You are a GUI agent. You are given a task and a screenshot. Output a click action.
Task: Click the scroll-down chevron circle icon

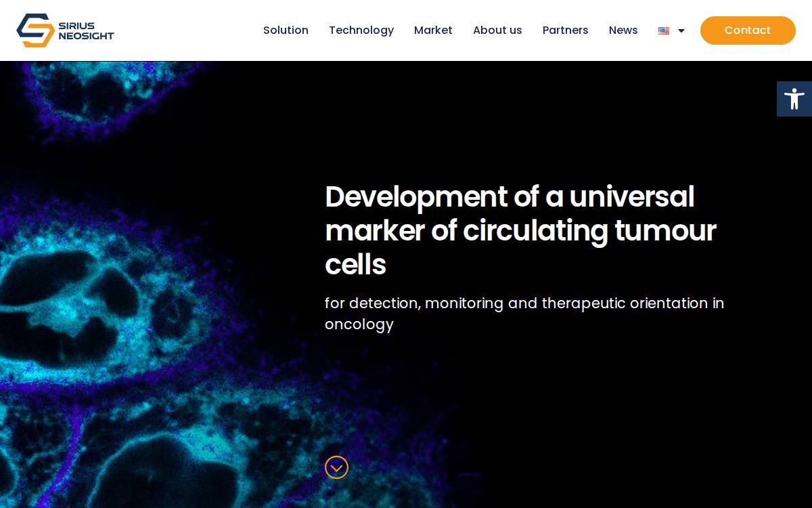[336, 467]
